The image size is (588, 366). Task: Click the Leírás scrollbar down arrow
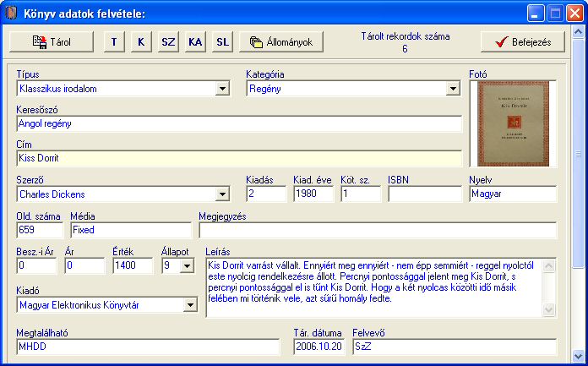point(548,309)
